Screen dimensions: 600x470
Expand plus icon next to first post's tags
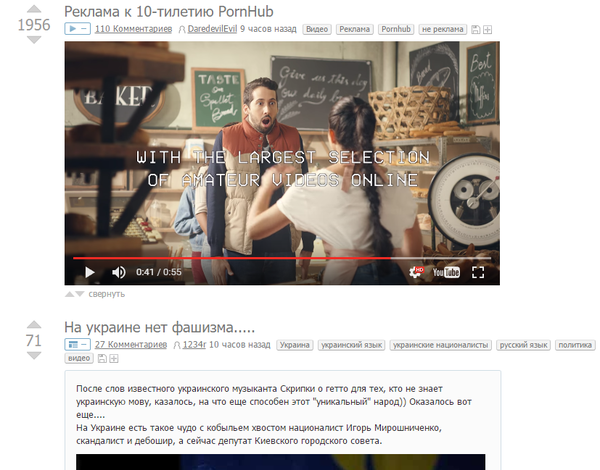(487, 30)
